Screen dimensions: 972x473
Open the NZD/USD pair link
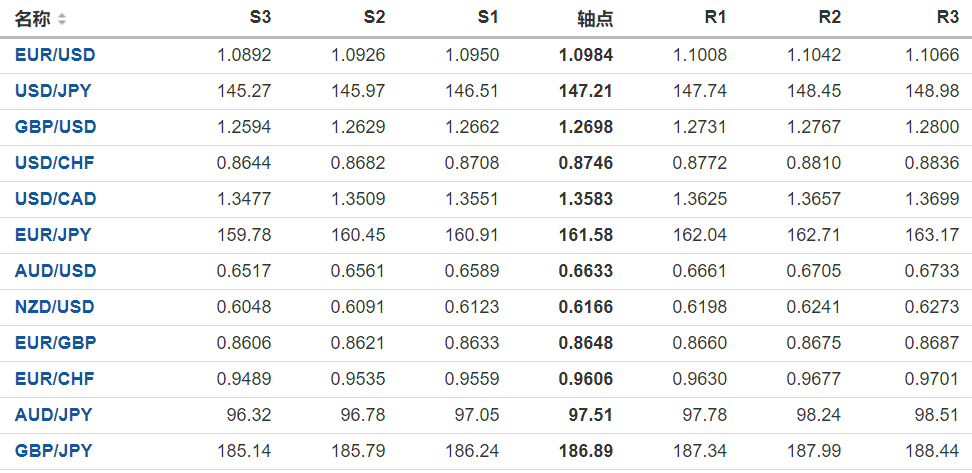[x=55, y=307]
